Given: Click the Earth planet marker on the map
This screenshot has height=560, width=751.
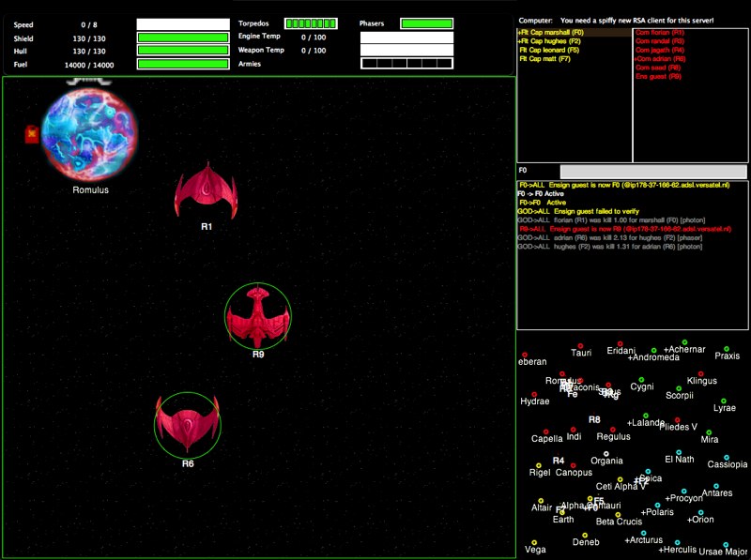Looking at the screenshot, I should pos(561,512).
